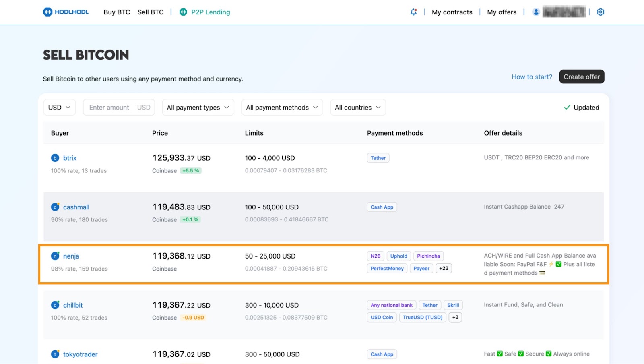Viewport: 644px width, 364px height.
Task: Click the Enter amount input field
Action: 119,108
